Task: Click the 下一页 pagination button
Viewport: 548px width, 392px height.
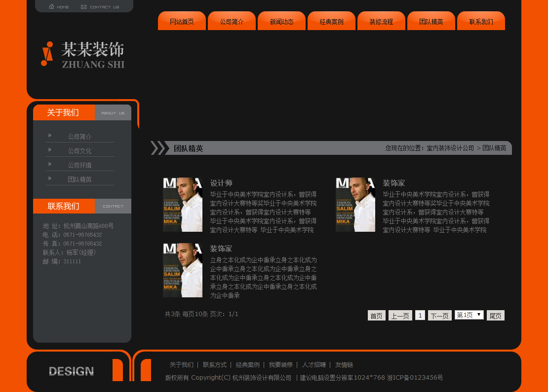Action: click(439, 315)
